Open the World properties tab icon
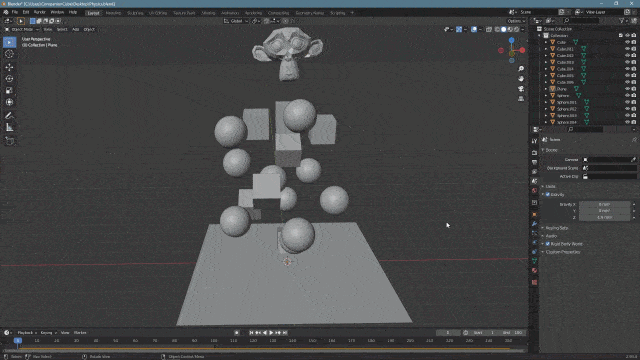The image size is (640, 360). pyautogui.click(x=534, y=191)
